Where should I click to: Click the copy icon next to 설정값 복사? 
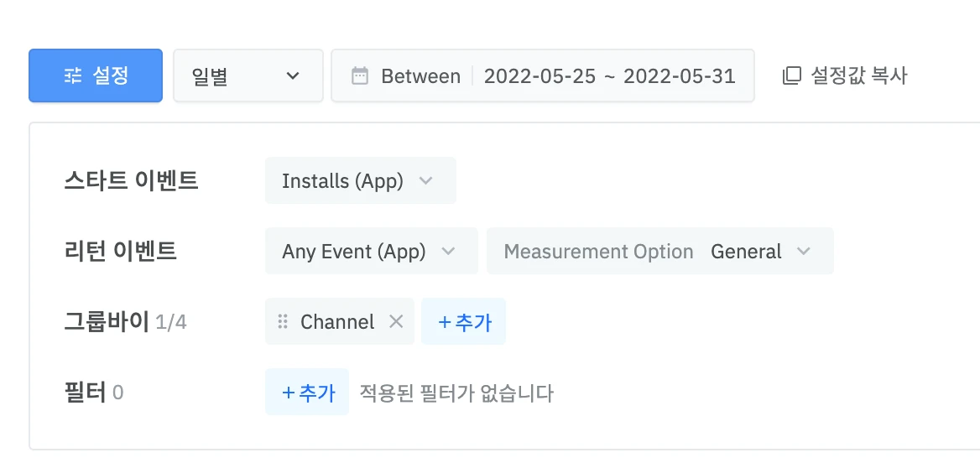791,76
